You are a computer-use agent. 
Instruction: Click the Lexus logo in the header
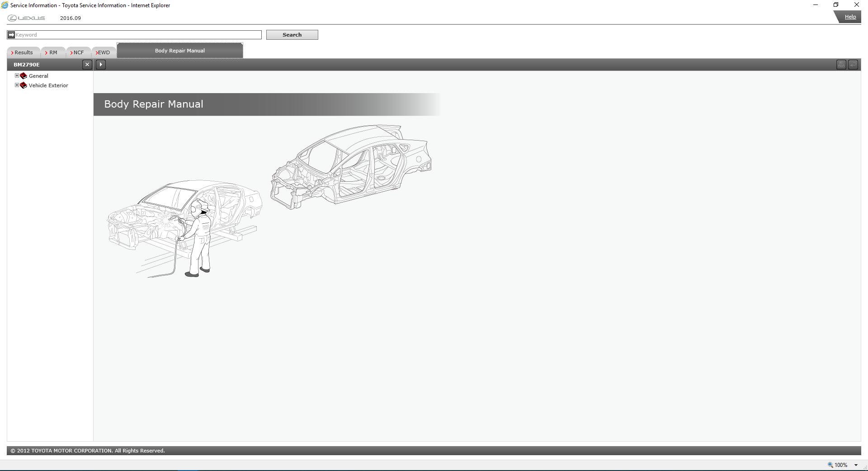[26, 18]
